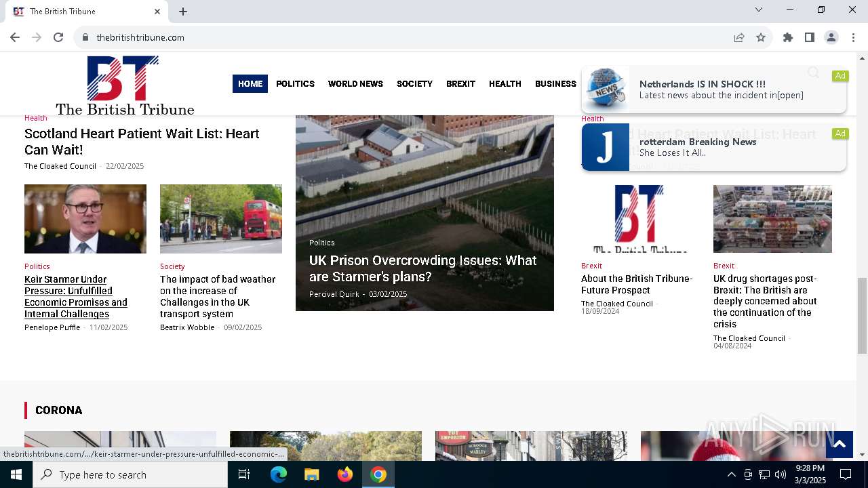
Task: Expand the tab search chevron
Action: tap(759, 9)
